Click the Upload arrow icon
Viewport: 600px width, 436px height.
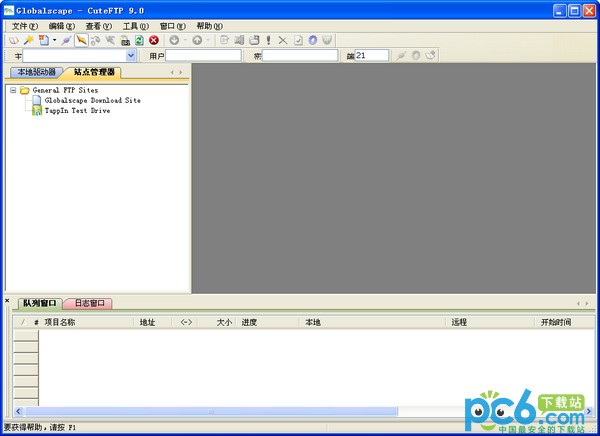(197, 40)
